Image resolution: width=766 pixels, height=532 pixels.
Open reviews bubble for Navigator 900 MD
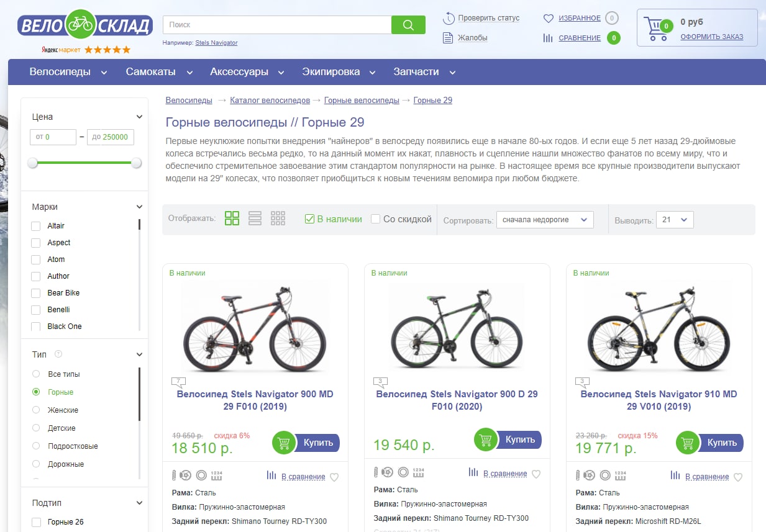click(x=178, y=382)
